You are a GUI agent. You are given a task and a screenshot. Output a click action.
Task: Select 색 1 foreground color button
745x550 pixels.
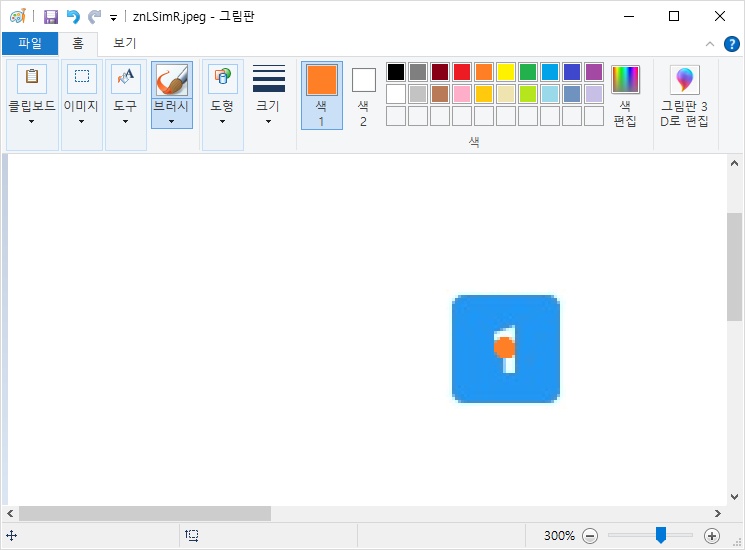322,95
